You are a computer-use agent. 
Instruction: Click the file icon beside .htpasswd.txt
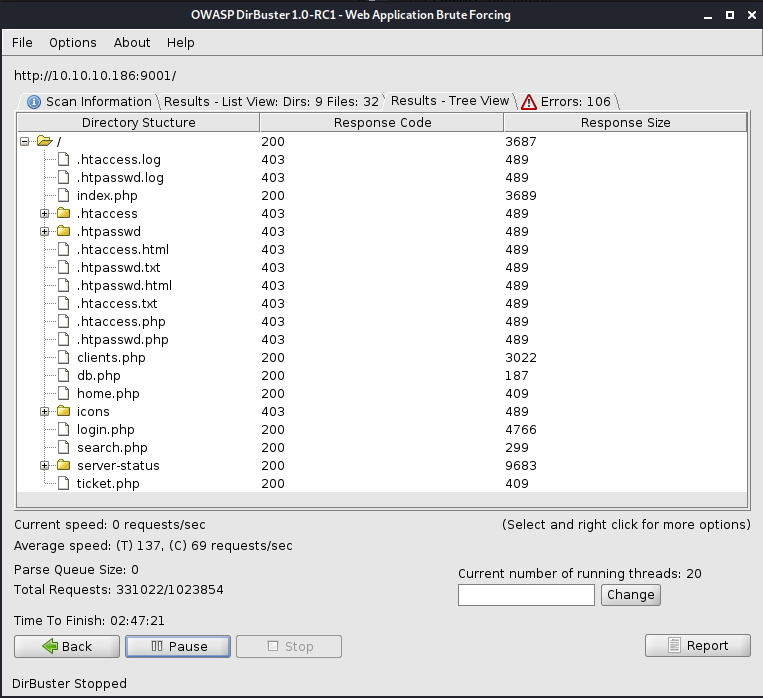coord(63,267)
